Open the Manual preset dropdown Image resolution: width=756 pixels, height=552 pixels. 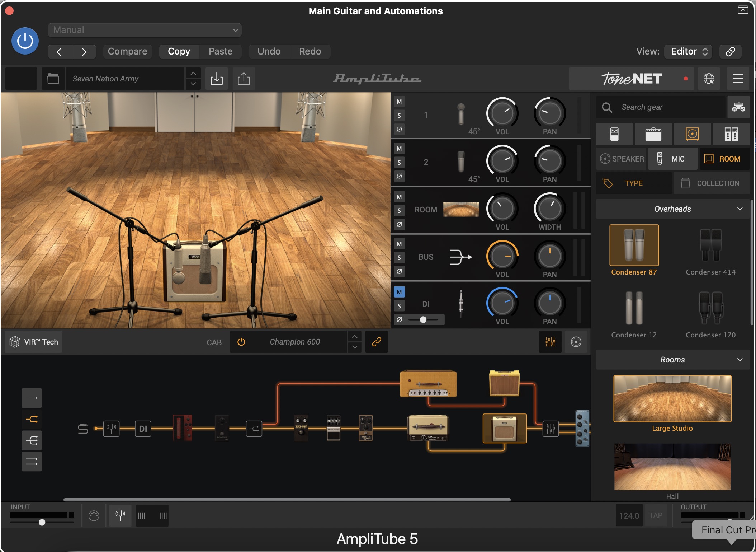tap(145, 30)
